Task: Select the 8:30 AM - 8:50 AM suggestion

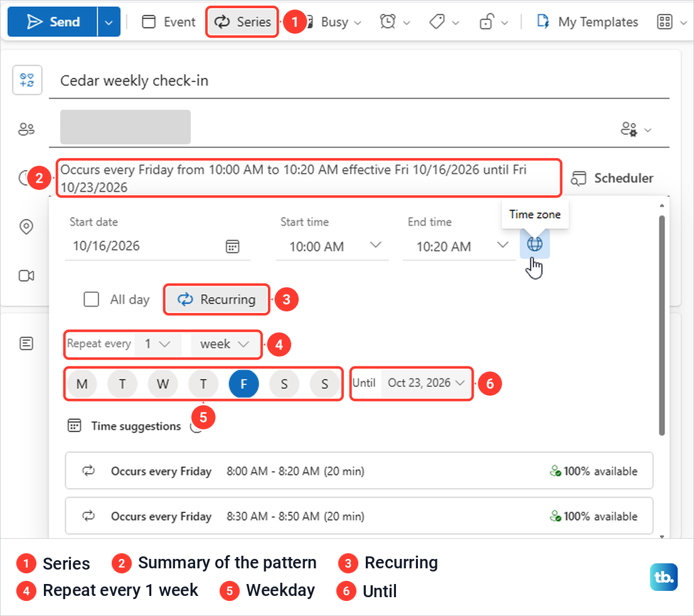Action: [x=359, y=516]
